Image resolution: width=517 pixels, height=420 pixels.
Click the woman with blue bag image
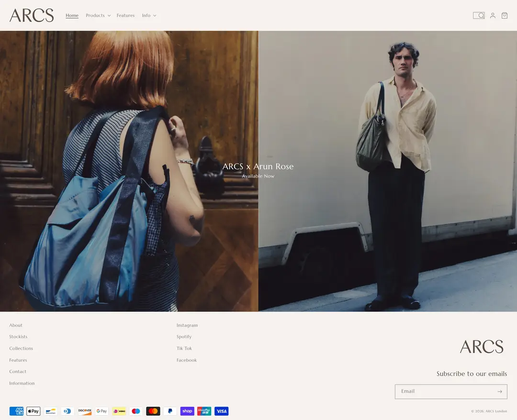(129, 171)
